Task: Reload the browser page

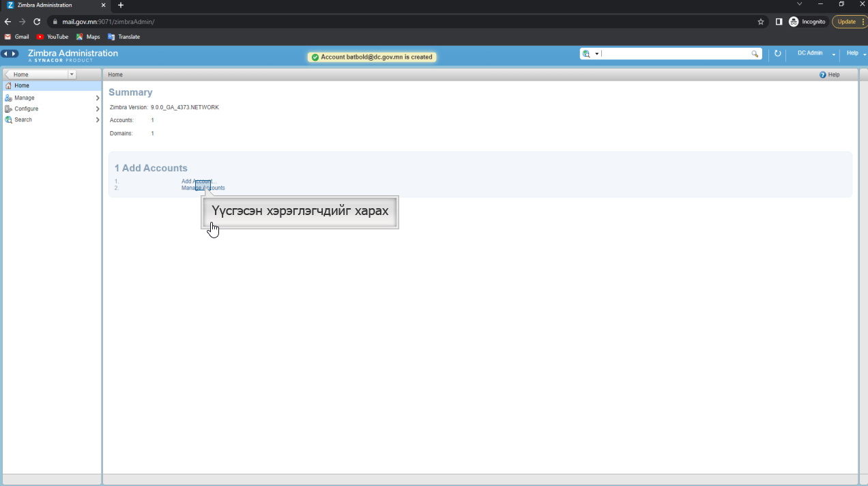Action: pyautogui.click(x=37, y=22)
